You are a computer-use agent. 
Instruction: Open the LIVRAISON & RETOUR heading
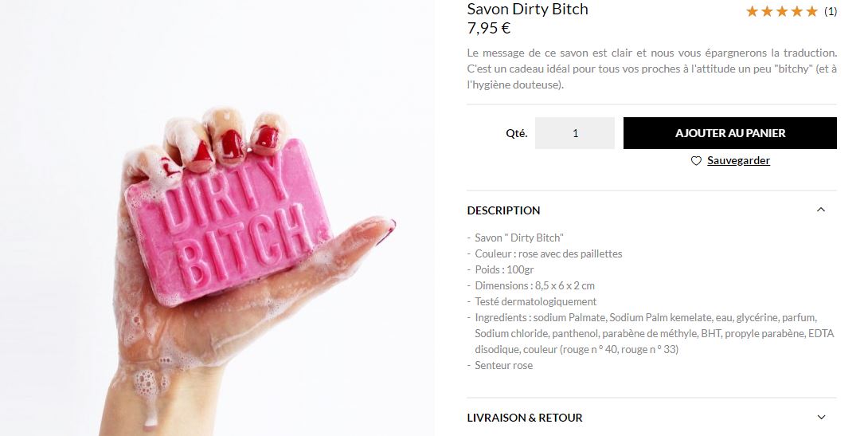[525, 418]
